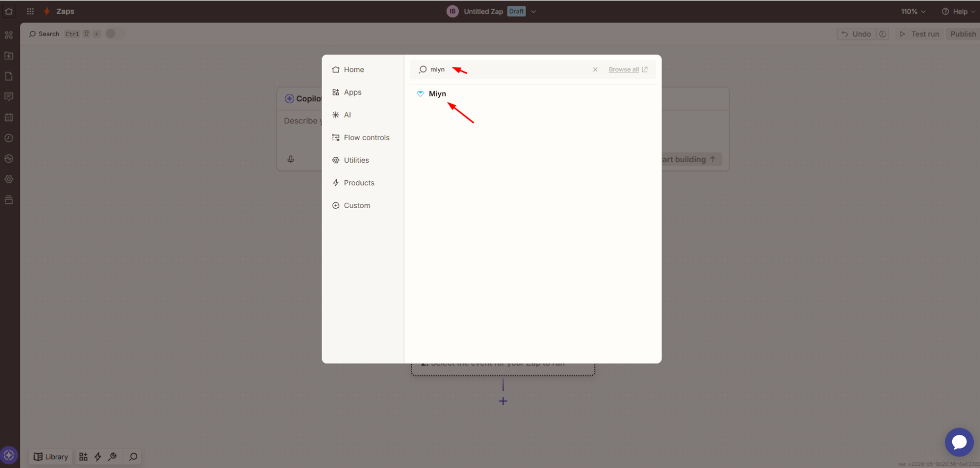Click the version history icon beside Undo
Image resolution: width=980 pixels, height=468 pixels.
point(883,34)
